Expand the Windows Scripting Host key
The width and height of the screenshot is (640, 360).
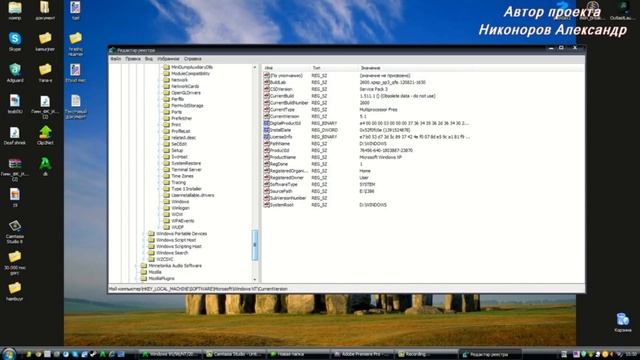pos(144,247)
